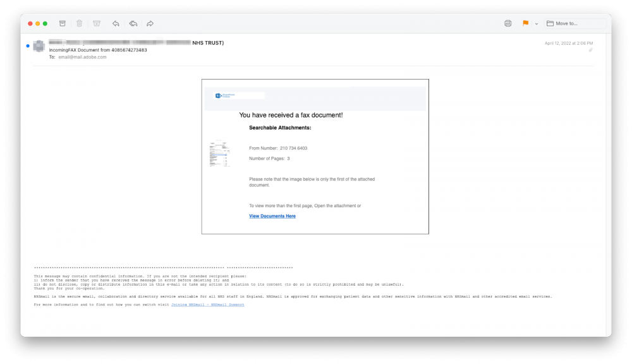Print the email with printer icon
Image resolution: width=632 pixels, height=364 pixels.
coord(507,23)
